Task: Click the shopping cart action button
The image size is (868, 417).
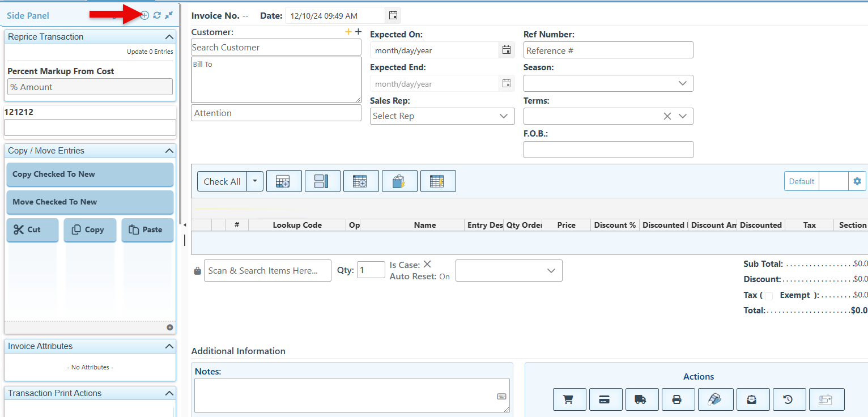Action: point(569,399)
